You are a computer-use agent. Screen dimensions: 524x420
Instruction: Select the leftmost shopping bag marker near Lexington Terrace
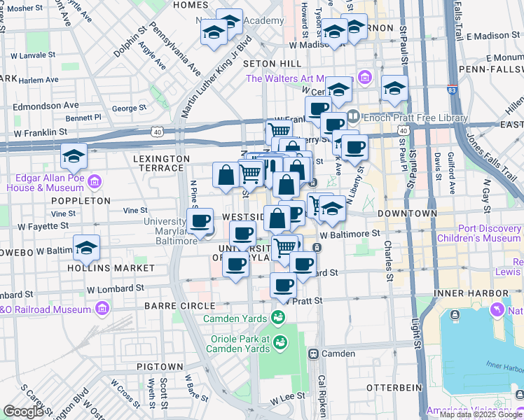point(226,176)
